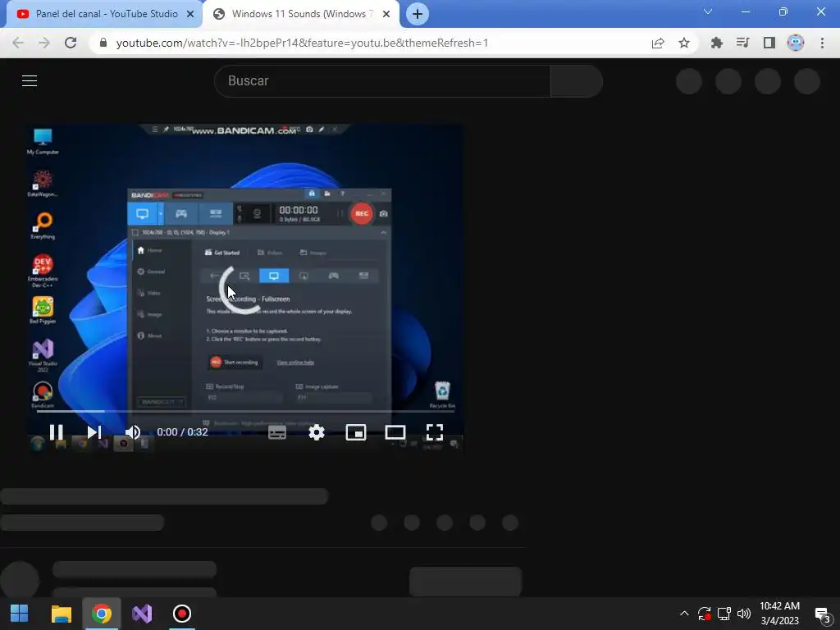Open Chrome three-dot menu

[x=822, y=43]
